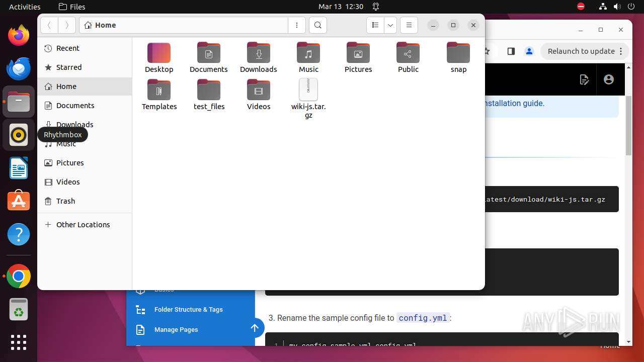
Task: Go forward with the Files forward arrow
Action: [x=67, y=25]
